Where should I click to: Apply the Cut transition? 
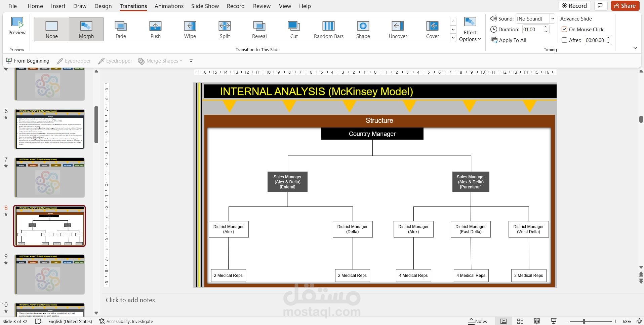pos(294,30)
